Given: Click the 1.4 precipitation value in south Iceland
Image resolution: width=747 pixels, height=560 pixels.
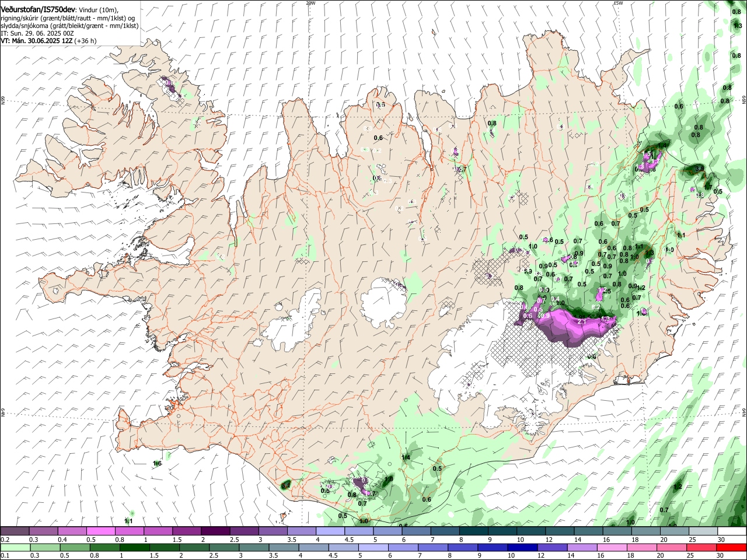Looking at the screenshot, I should click(406, 457).
